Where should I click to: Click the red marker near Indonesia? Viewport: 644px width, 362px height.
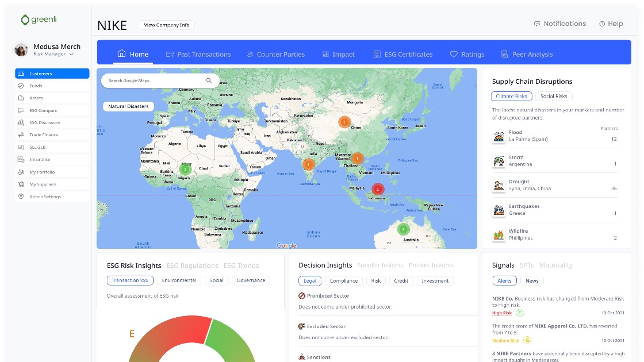pos(377,189)
